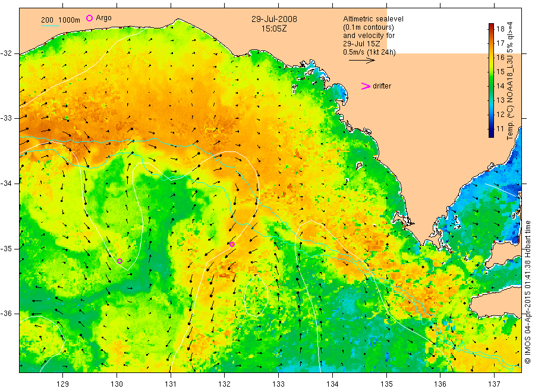This screenshot has height=392, width=535.
Task: Click the color bar tick label 14
Action: (500, 86)
